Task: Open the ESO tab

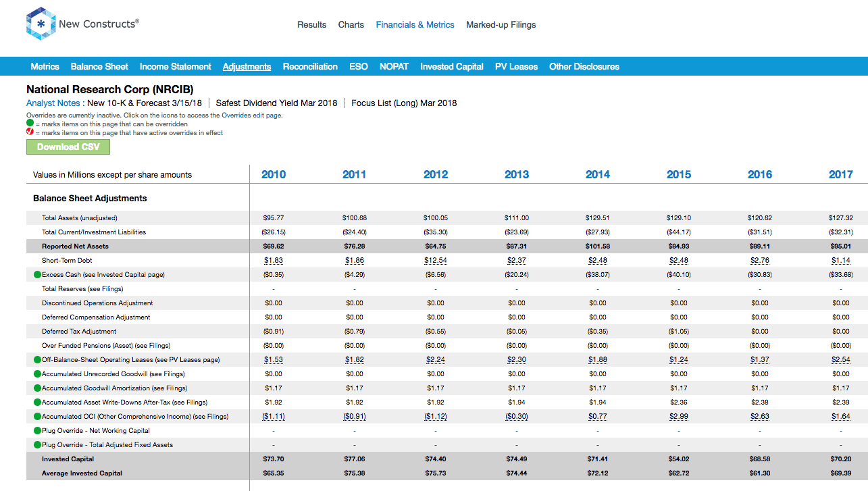Action: click(x=359, y=66)
